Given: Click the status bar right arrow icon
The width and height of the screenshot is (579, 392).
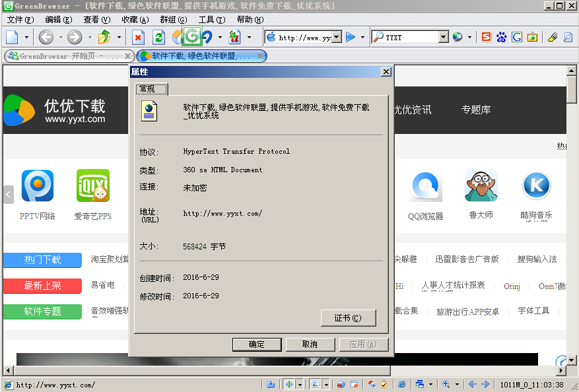Looking at the screenshot, I should click(485, 385).
